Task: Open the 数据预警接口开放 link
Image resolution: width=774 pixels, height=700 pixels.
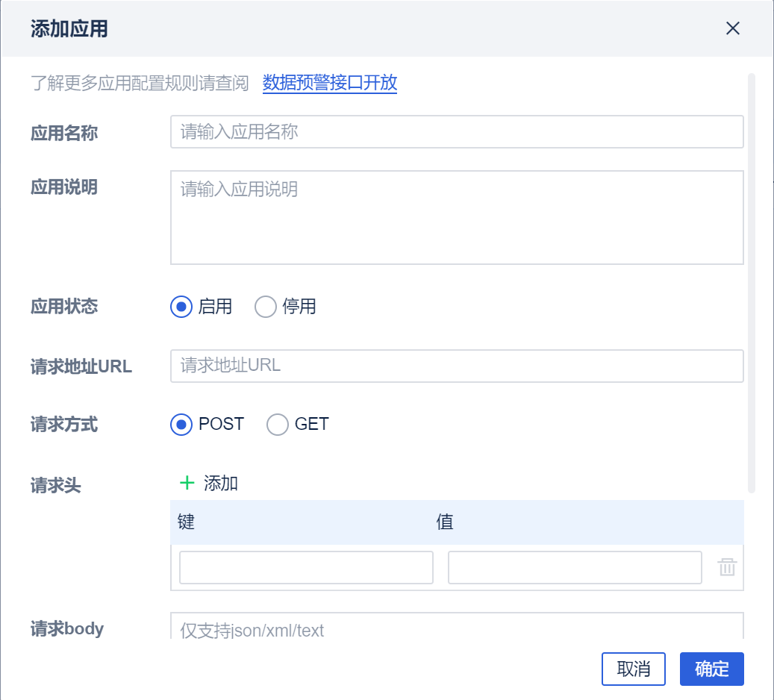Action: 330,83
